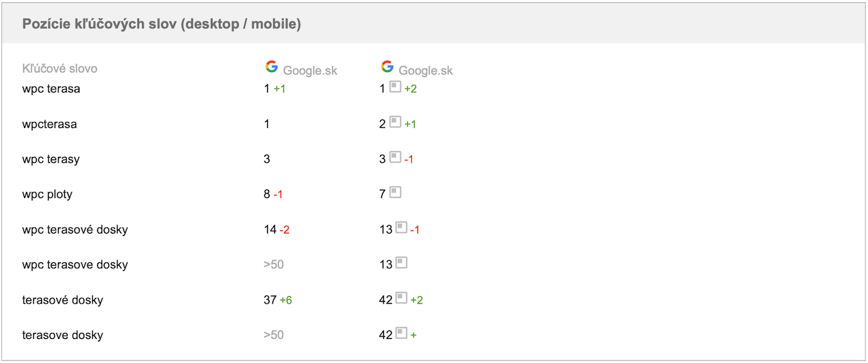Click the keyword wpc ploty
Screen dimensions: 868x363
pos(47,195)
